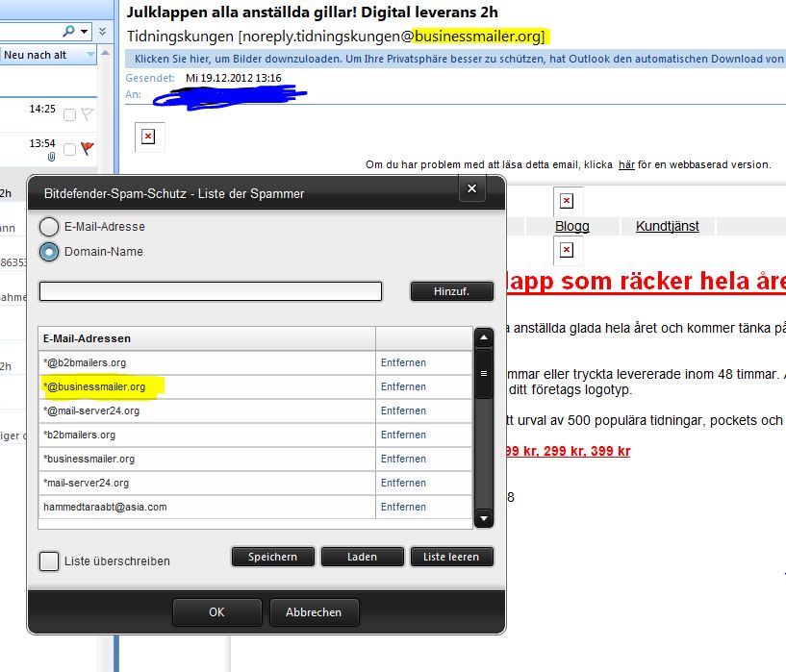Click the E-Mail-Adressen column header

tap(207, 338)
